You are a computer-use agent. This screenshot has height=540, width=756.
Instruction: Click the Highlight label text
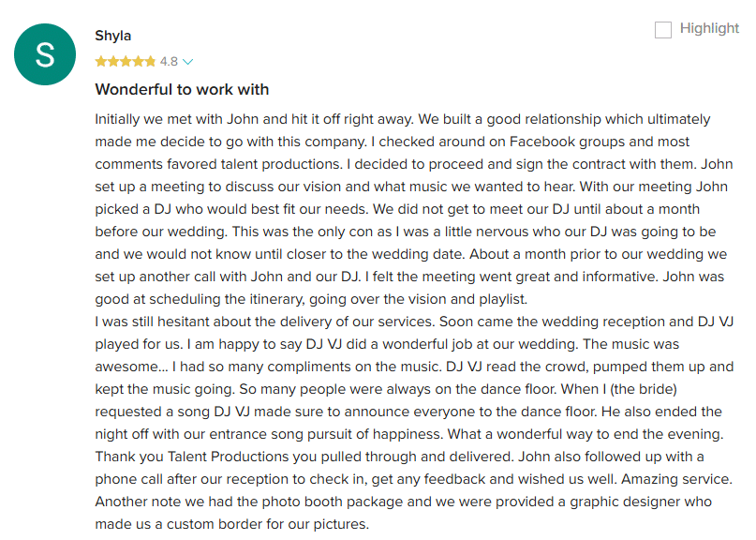coord(709,28)
